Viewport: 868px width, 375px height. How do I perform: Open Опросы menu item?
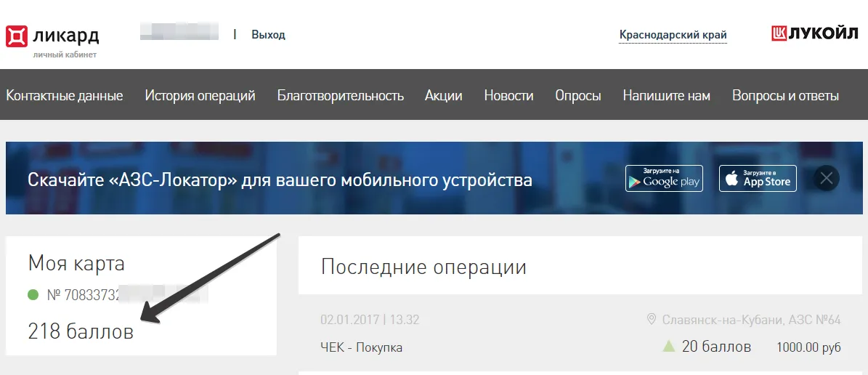[x=578, y=95]
